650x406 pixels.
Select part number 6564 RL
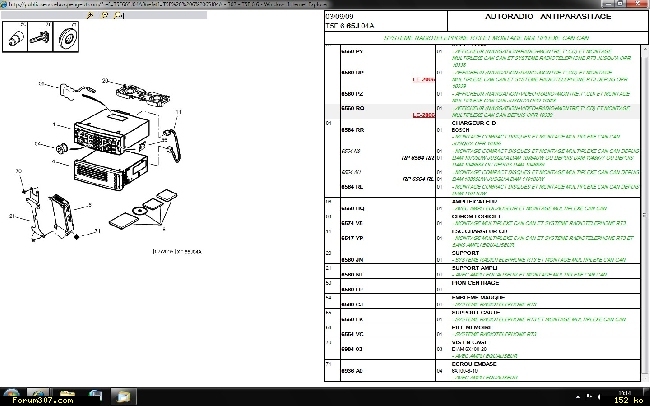pyautogui.click(x=352, y=187)
